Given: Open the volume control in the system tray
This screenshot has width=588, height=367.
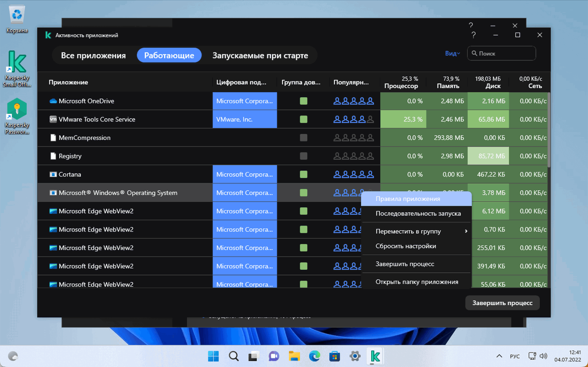Looking at the screenshot, I should [543, 356].
